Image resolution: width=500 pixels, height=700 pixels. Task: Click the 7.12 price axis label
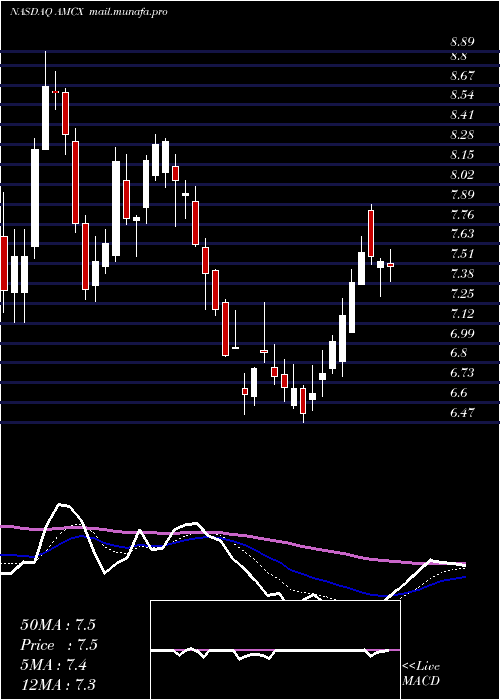[x=462, y=314]
